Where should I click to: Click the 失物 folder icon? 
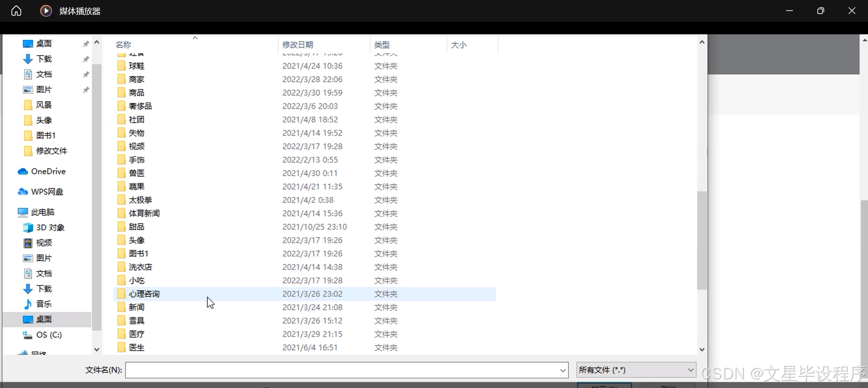click(121, 133)
